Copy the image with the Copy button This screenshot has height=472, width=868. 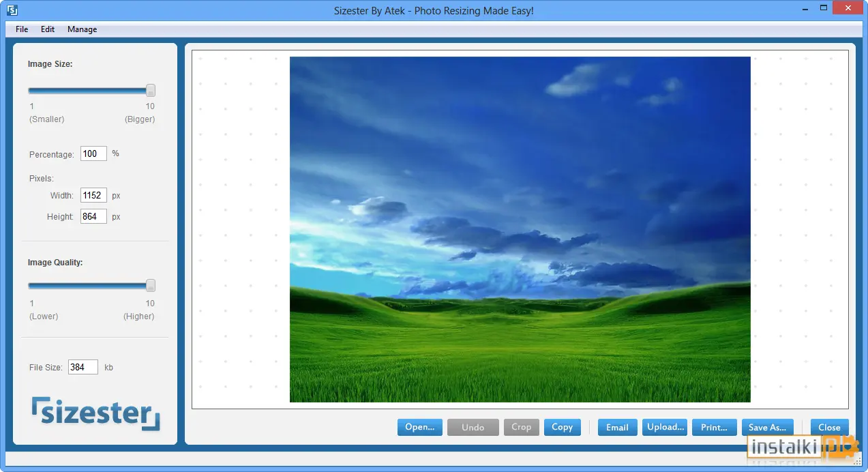click(563, 427)
